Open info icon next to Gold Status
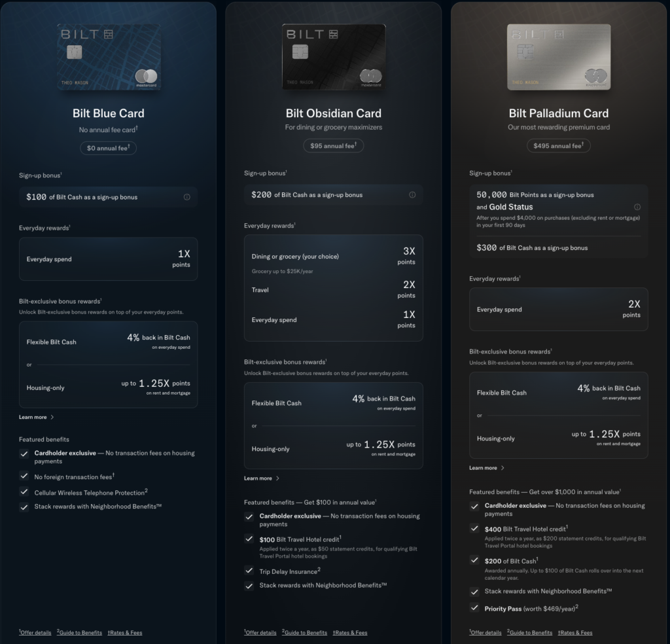 (x=637, y=207)
